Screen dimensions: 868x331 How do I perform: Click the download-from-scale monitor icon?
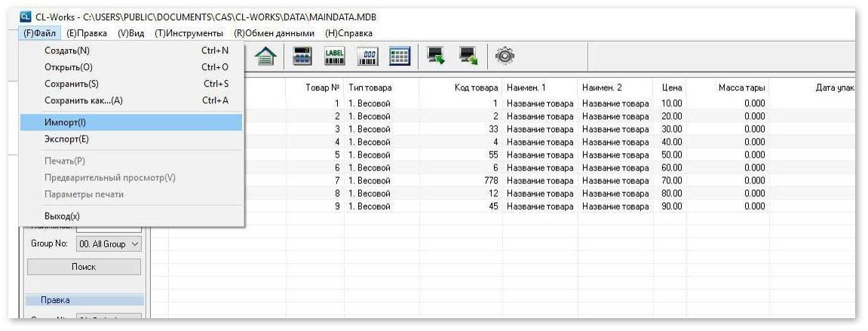[436, 56]
